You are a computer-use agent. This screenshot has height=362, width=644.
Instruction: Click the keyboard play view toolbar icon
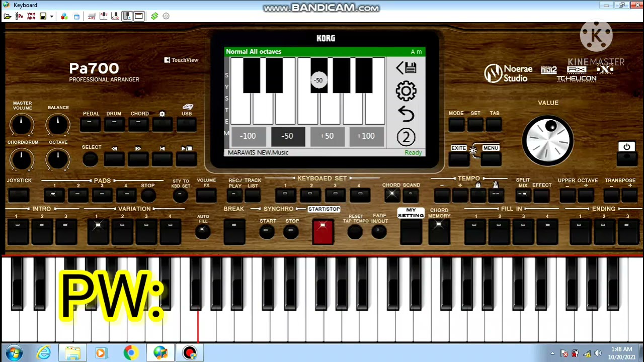click(127, 17)
